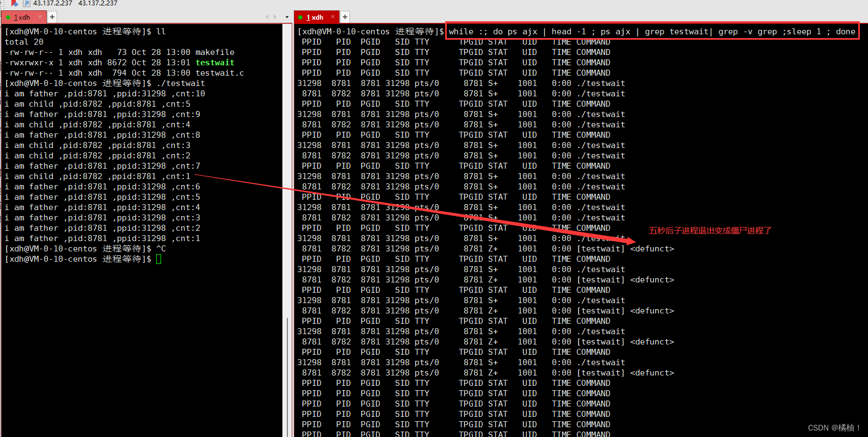Click the '^C' interrupt line

coord(85,249)
